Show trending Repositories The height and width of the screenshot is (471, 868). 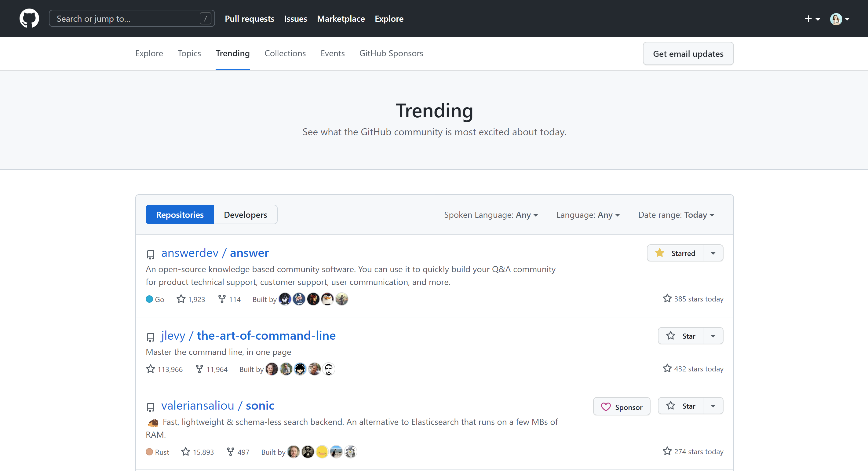pos(180,215)
